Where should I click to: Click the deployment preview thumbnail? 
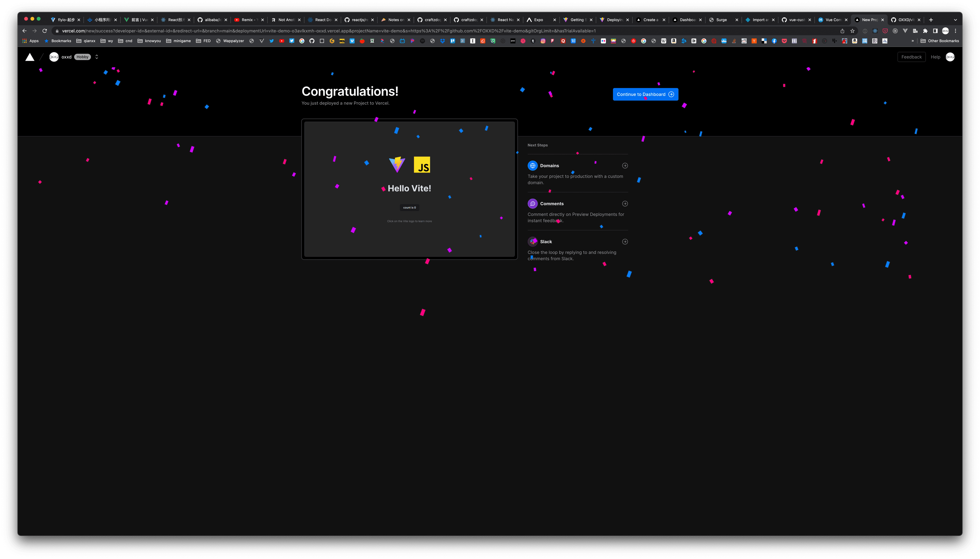click(409, 189)
